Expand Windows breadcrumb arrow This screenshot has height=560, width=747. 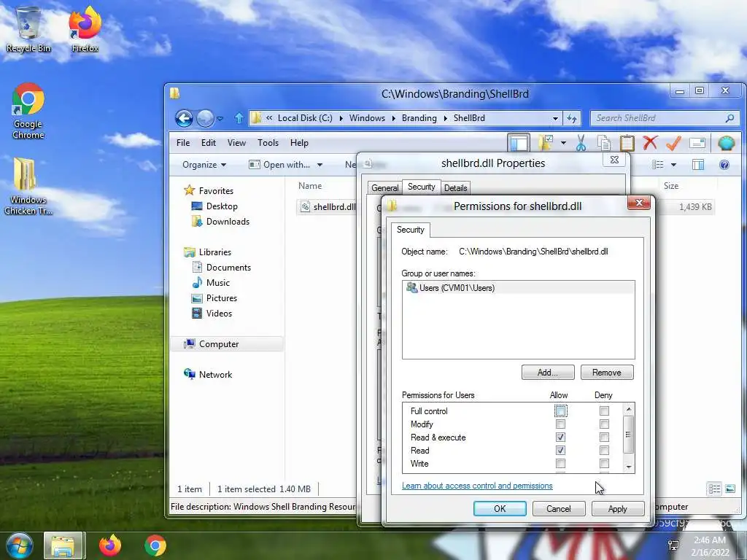click(x=393, y=118)
